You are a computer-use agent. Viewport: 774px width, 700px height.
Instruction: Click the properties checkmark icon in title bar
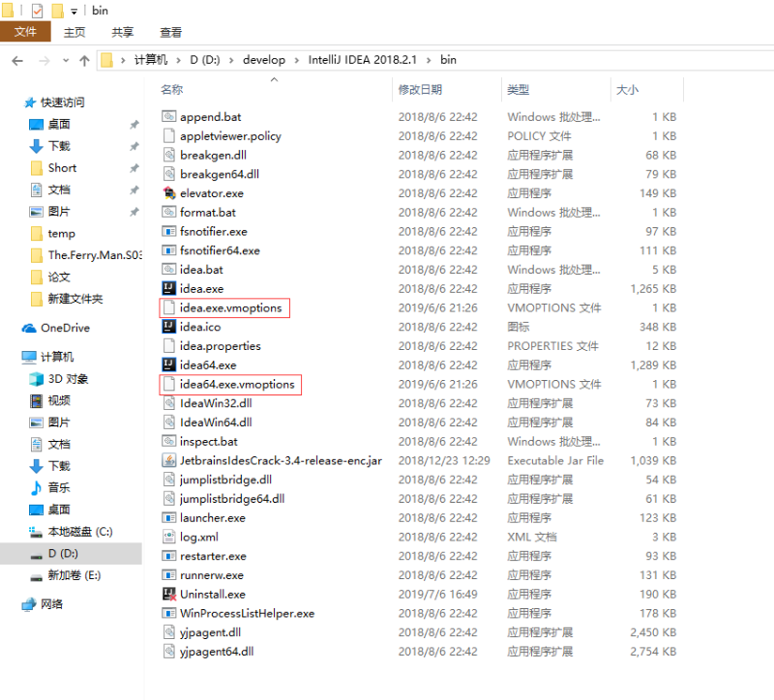38,11
